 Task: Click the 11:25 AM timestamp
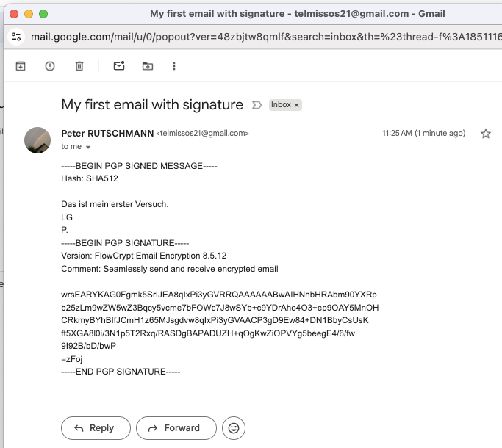click(x=423, y=134)
